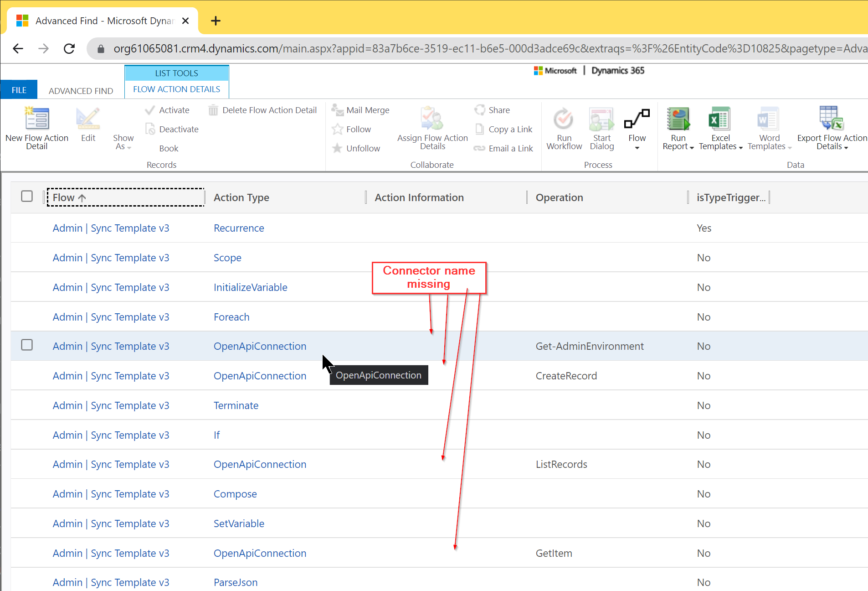Viewport: 868px width, 591px height.
Task: Tick the select-all checkbox in the header
Action: click(27, 196)
